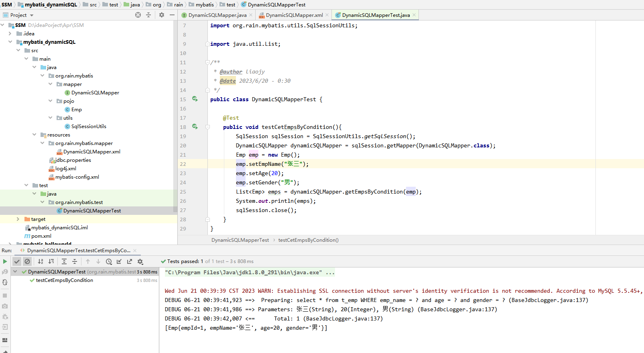Toggle auto-test rerun icon in Run sidebar
The width and height of the screenshot is (644, 353).
(x=5, y=282)
